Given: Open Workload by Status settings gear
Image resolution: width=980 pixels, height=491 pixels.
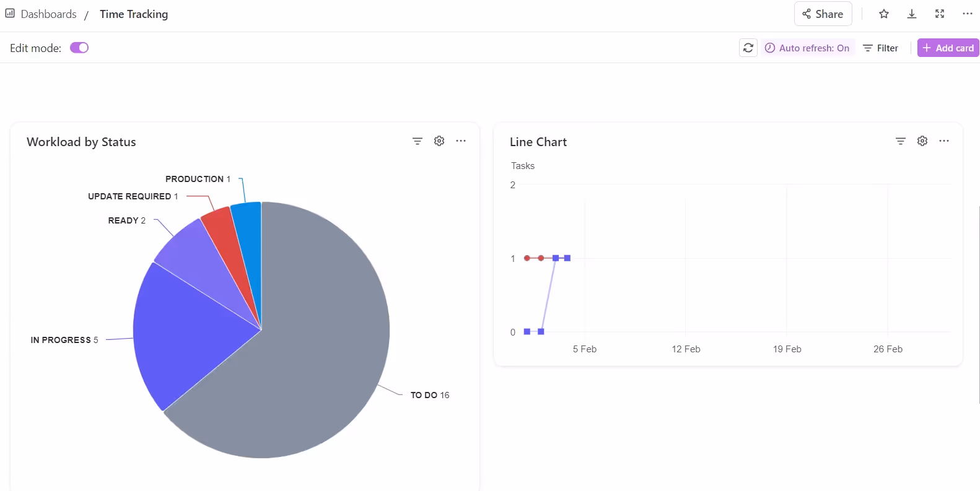Looking at the screenshot, I should coord(439,141).
